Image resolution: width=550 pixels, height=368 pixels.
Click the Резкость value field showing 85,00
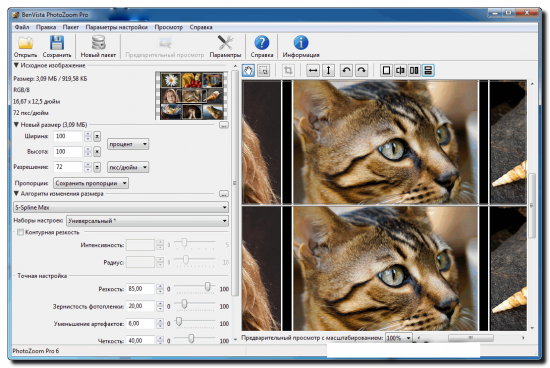140,289
